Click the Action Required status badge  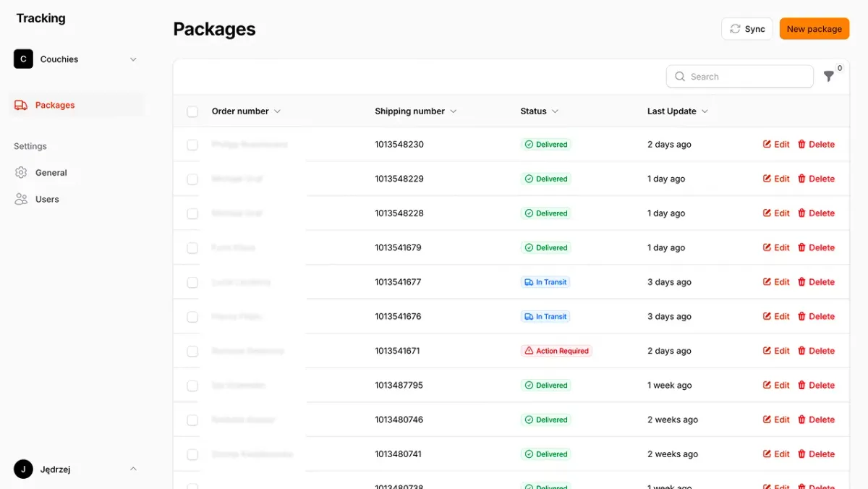coord(556,351)
